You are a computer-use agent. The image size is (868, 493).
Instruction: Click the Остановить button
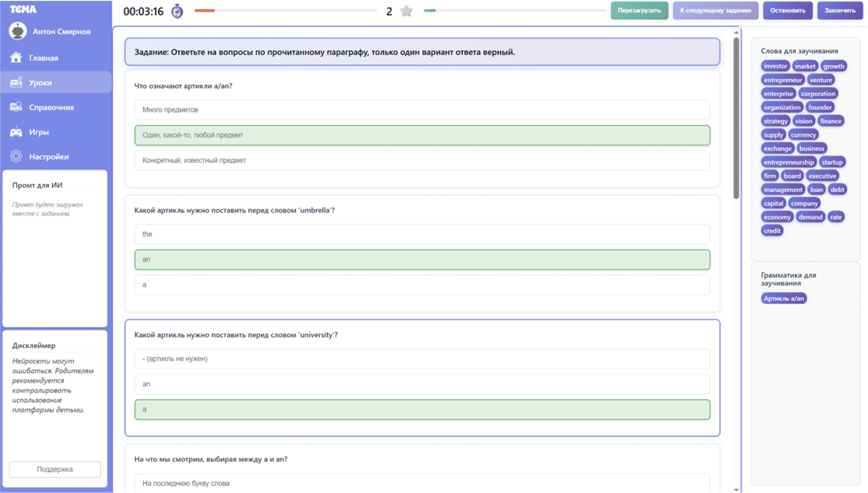(x=787, y=11)
